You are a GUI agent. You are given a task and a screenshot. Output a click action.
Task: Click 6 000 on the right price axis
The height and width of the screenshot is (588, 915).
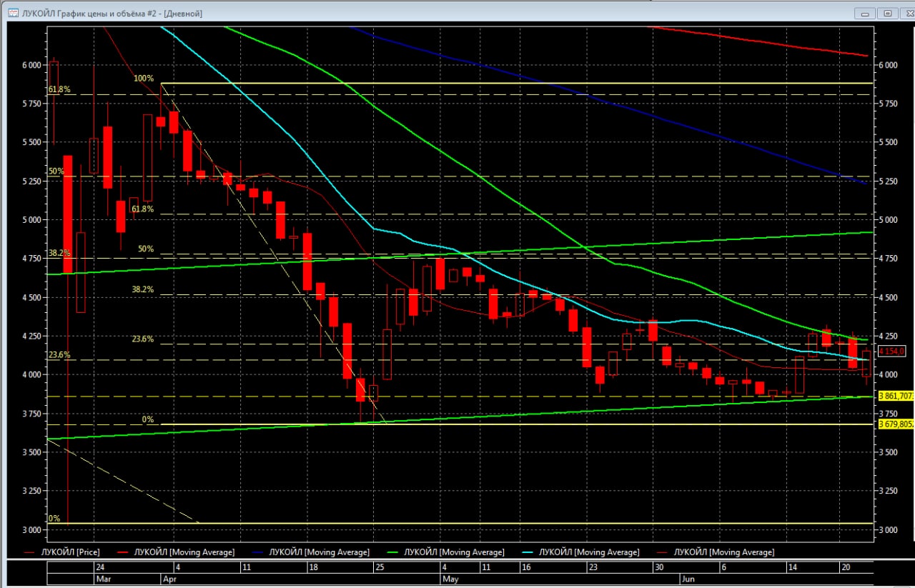(x=887, y=65)
